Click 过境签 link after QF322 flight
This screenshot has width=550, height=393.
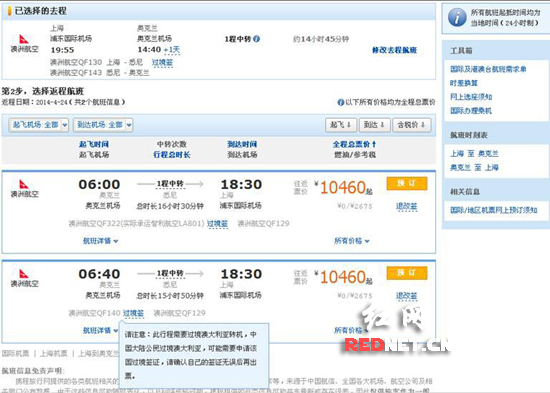217,224
